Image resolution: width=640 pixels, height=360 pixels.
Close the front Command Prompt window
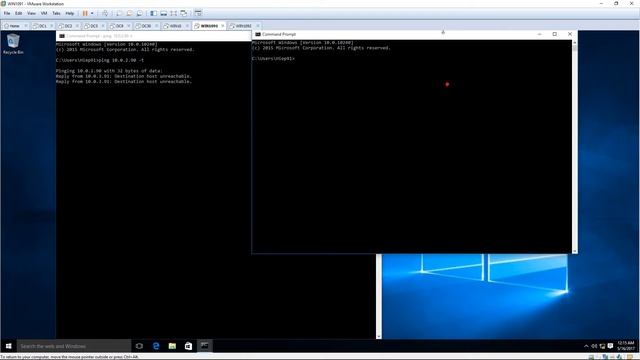pyautogui.click(x=570, y=34)
